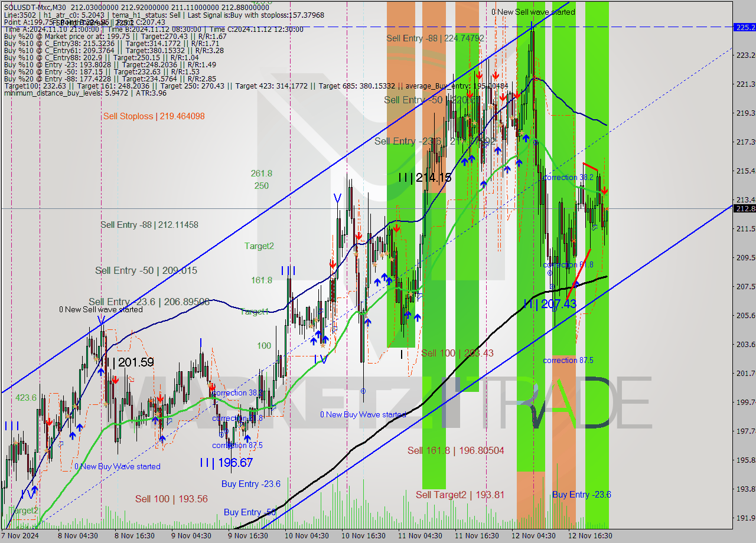The width and height of the screenshot is (756, 543).
Task: Select 'Sell 100 | 203.43' level label
Action: (457, 353)
